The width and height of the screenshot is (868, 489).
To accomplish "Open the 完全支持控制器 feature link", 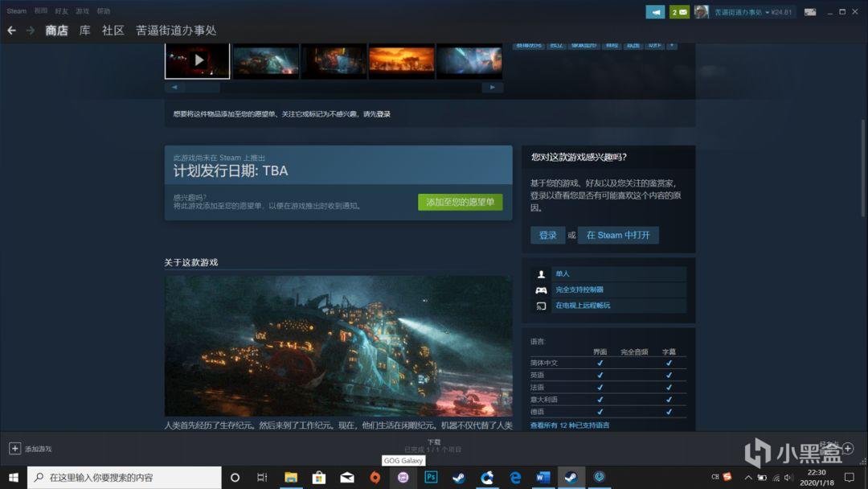I will (579, 290).
